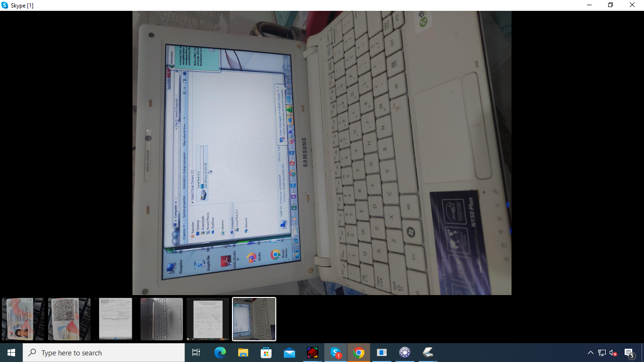Switch to Google Chrome in taskbar

pos(359,353)
